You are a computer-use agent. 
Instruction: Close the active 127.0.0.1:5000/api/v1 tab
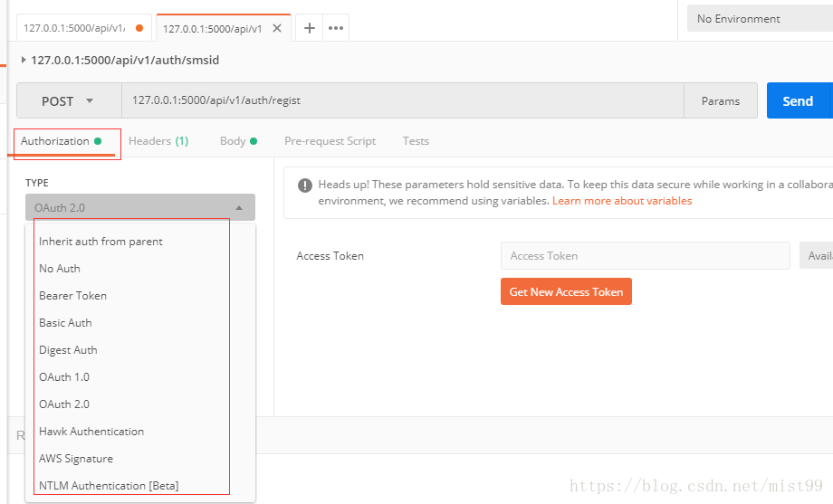(277, 28)
